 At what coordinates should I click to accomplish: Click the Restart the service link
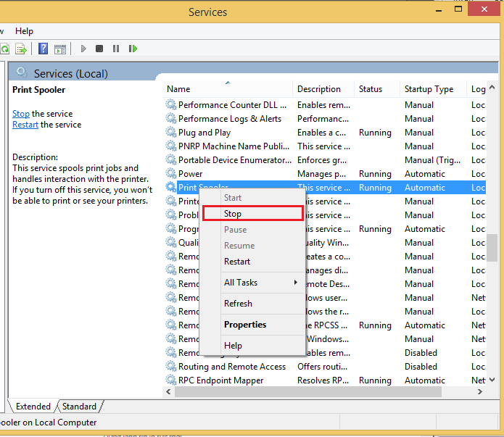[25, 125]
